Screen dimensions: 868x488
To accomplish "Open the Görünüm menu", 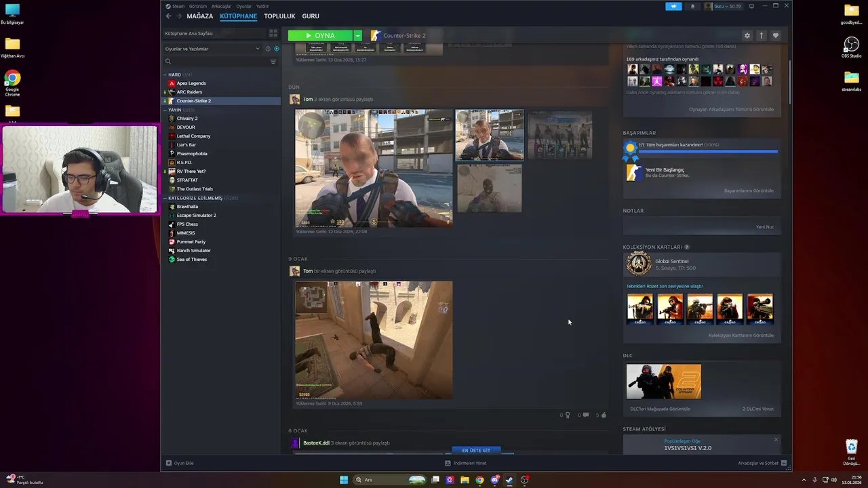I will point(197,6).
